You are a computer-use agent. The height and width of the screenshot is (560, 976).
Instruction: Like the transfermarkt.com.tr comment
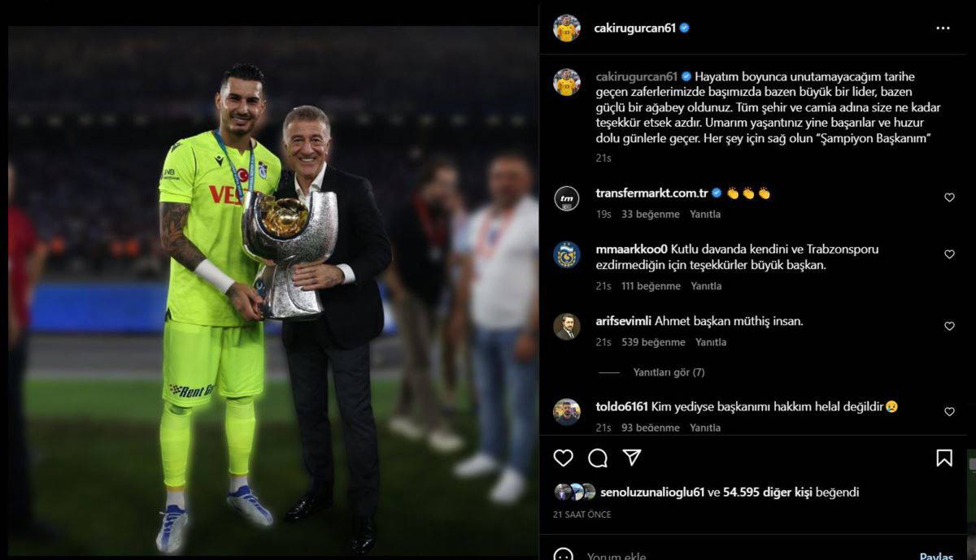click(949, 198)
